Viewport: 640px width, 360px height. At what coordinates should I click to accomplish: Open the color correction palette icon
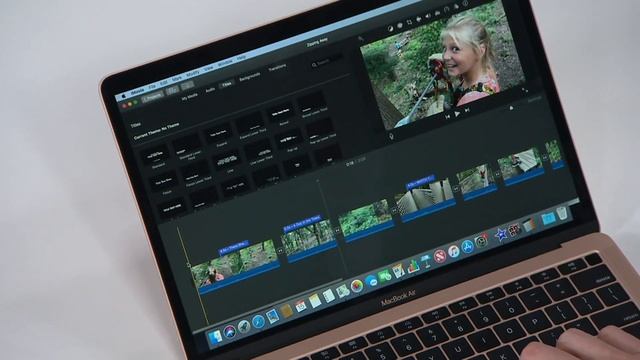point(400,25)
